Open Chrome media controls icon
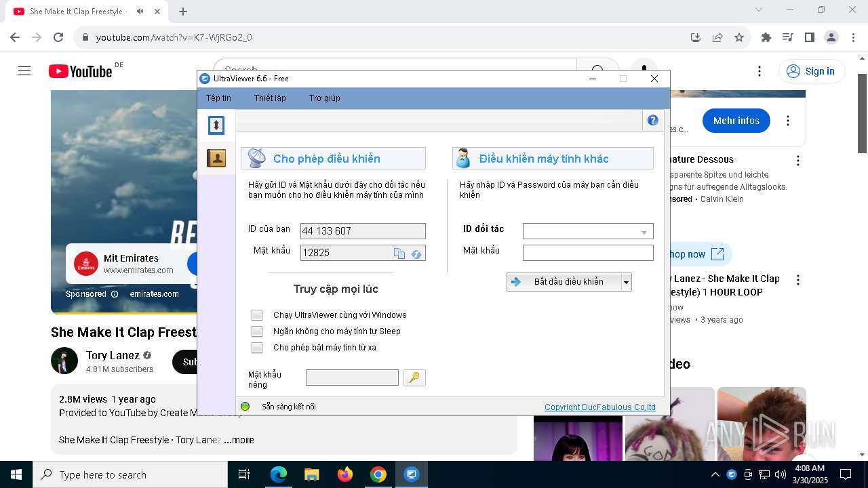 tap(788, 37)
